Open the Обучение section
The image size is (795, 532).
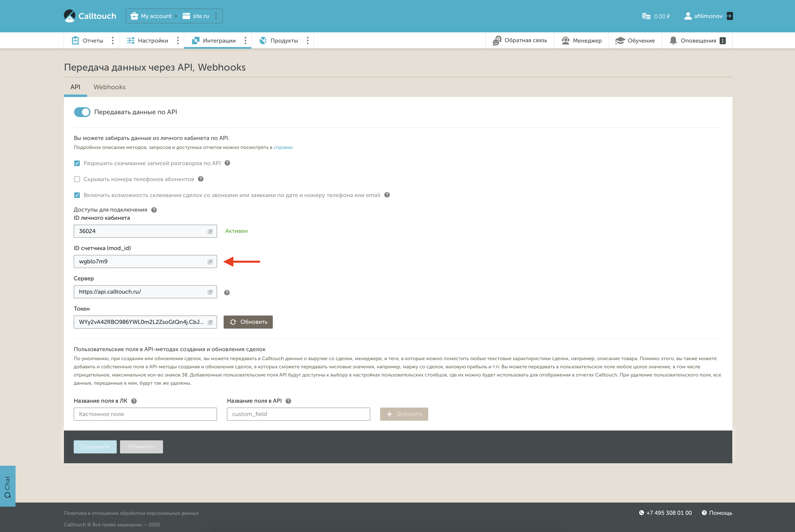(635, 40)
